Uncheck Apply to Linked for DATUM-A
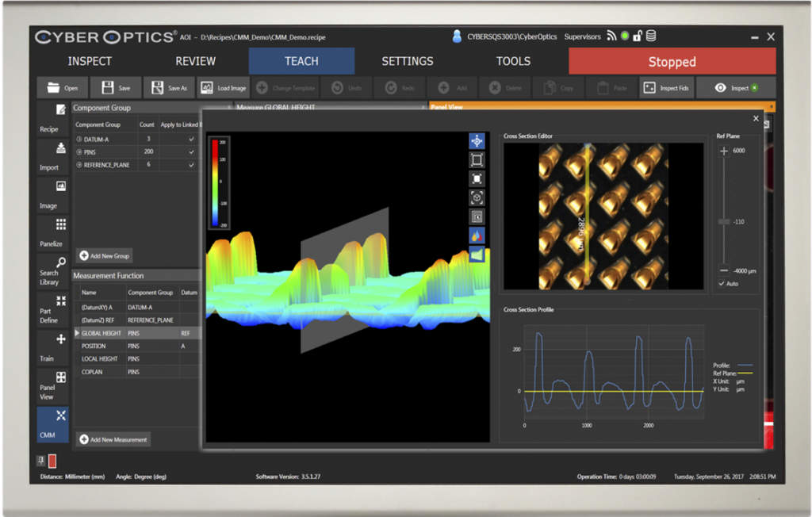This screenshot has width=812, height=517. (x=190, y=139)
